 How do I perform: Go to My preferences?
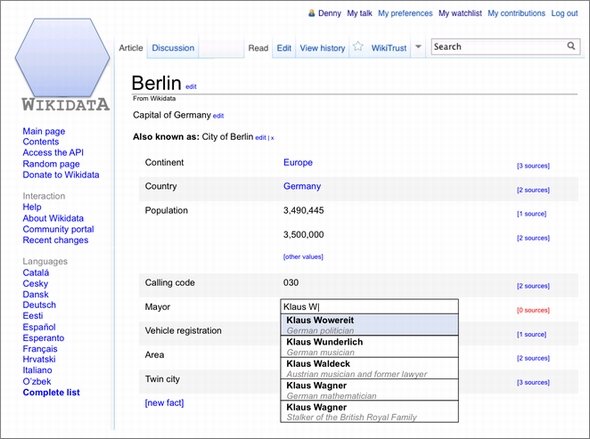pyautogui.click(x=405, y=13)
